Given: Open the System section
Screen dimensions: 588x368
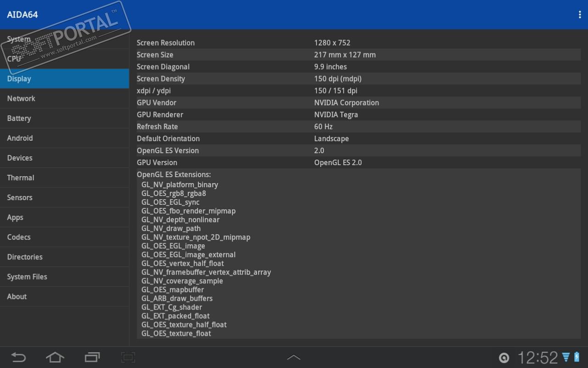Looking at the screenshot, I should [64, 39].
